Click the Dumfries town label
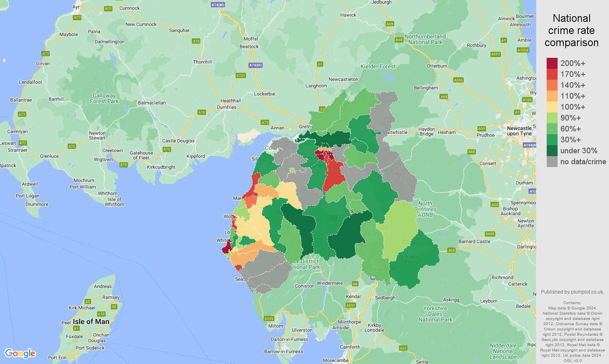609x364 pixels. click(x=227, y=107)
